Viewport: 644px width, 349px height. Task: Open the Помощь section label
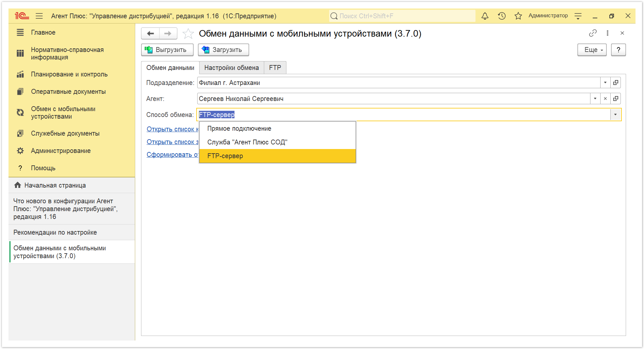pyautogui.click(x=43, y=168)
